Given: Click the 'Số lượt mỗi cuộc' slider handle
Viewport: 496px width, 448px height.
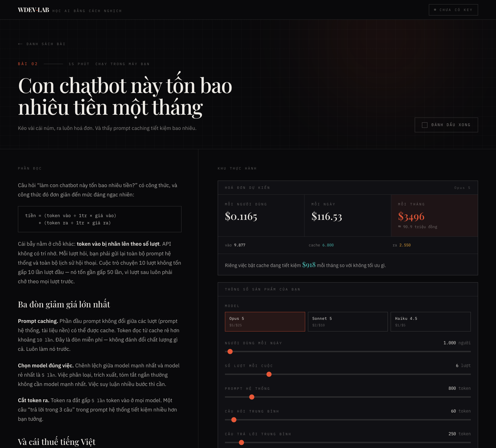Looking at the screenshot, I should tap(269, 374).
